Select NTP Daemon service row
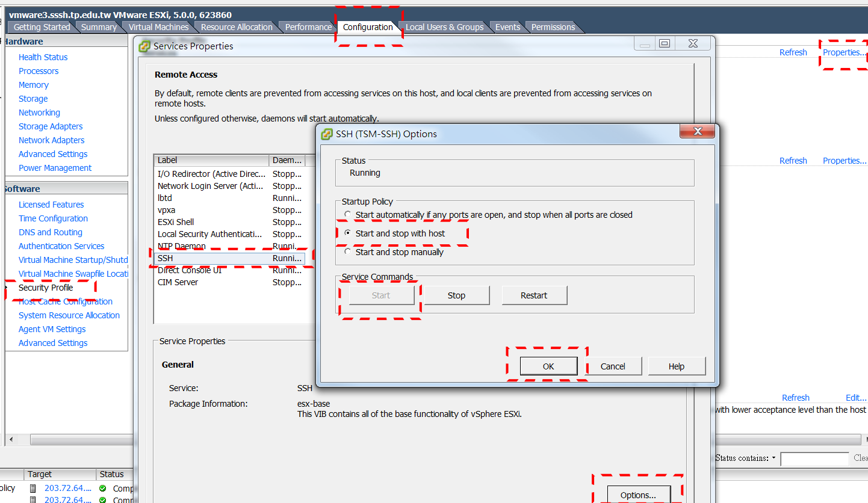The image size is (868, 503). point(229,246)
